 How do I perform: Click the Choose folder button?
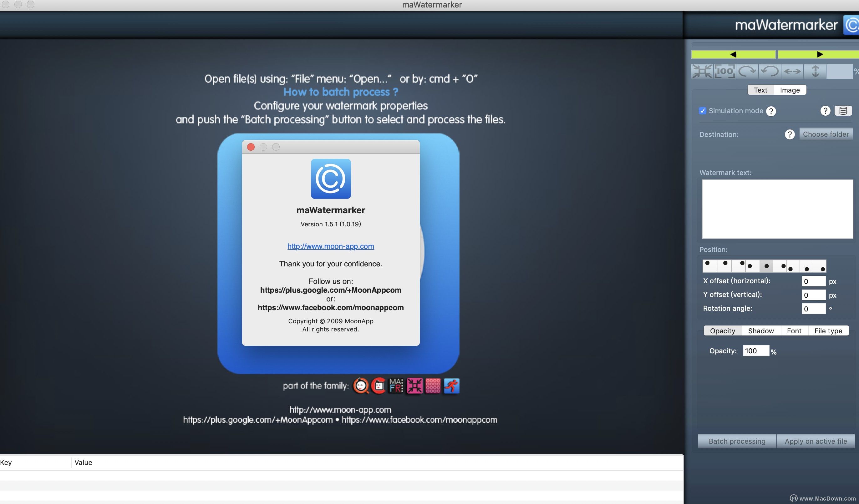(x=826, y=134)
